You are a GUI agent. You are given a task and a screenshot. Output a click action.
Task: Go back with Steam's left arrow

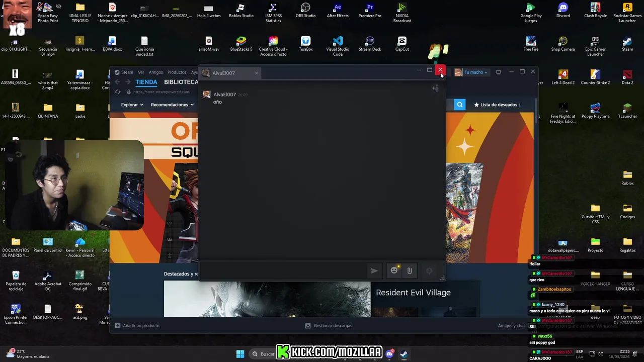(117, 82)
